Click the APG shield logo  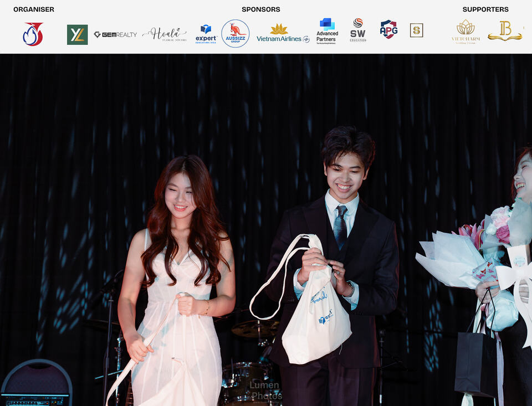pyautogui.click(x=388, y=29)
